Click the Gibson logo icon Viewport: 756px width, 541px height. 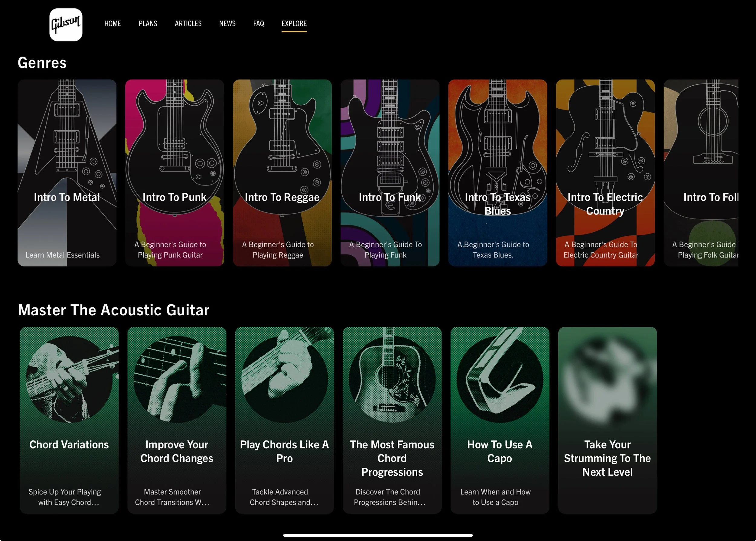[66, 25]
